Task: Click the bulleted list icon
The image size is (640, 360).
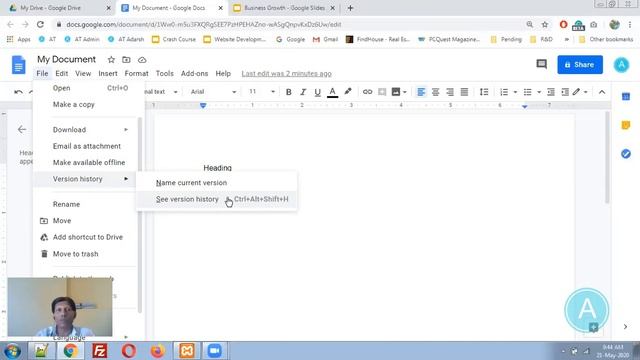Action: tap(527, 92)
